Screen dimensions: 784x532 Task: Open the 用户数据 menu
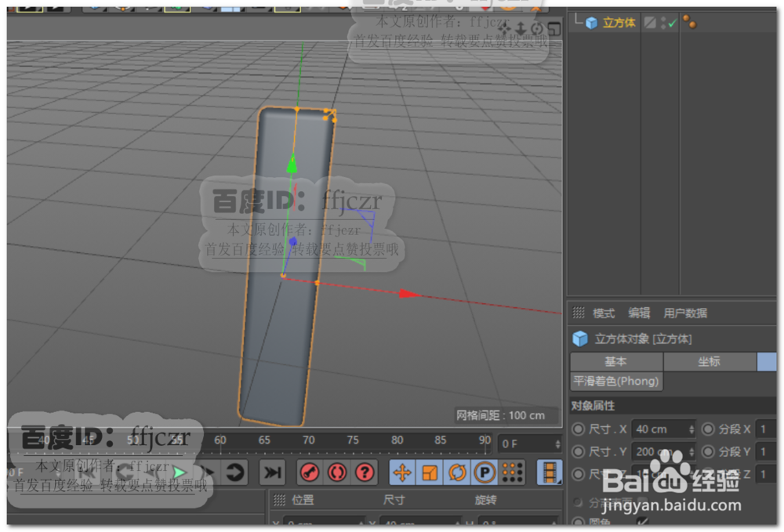click(685, 313)
